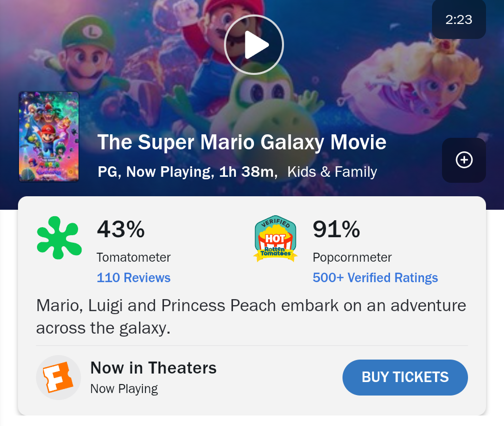Select the 43% Tomatometer score

(121, 229)
